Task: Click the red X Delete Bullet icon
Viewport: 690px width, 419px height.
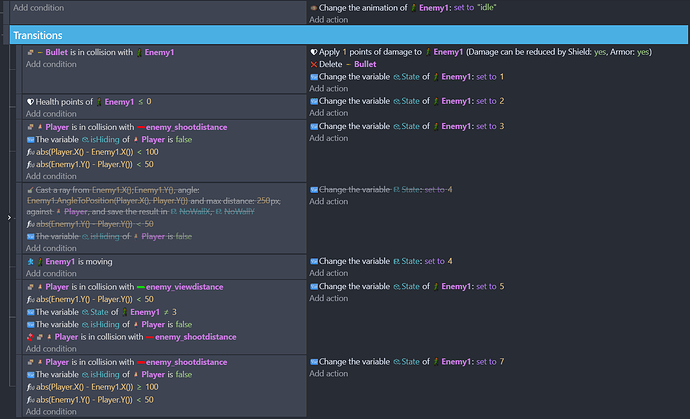Action: point(315,64)
